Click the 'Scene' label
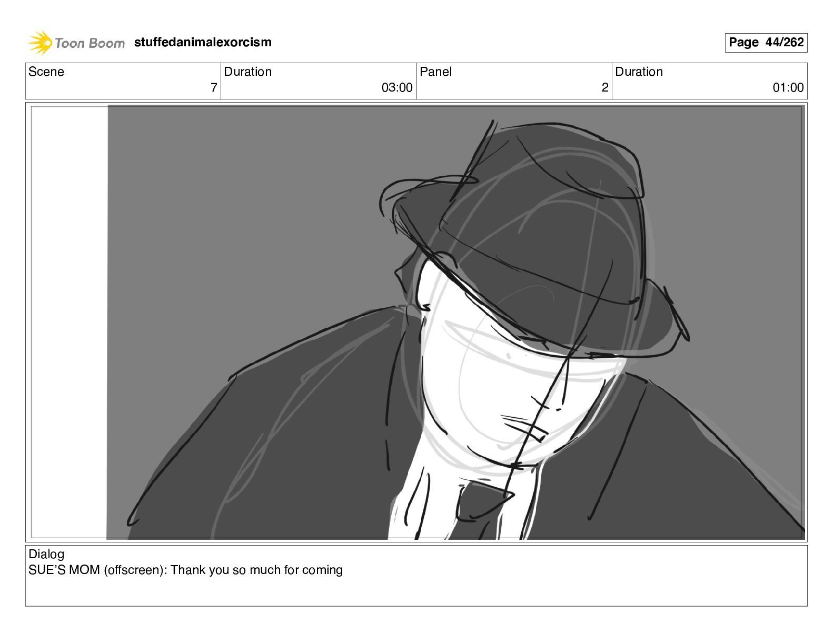The image size is (834, 644). [46, 72]
